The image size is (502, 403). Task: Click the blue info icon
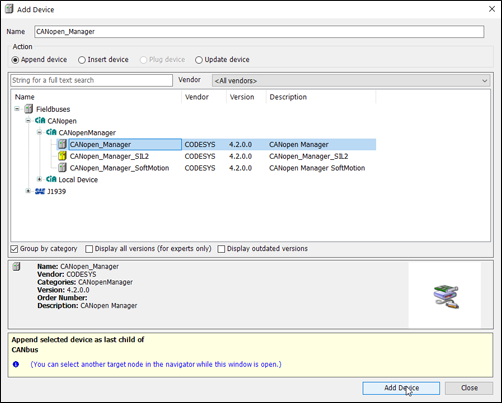(16, 364)
